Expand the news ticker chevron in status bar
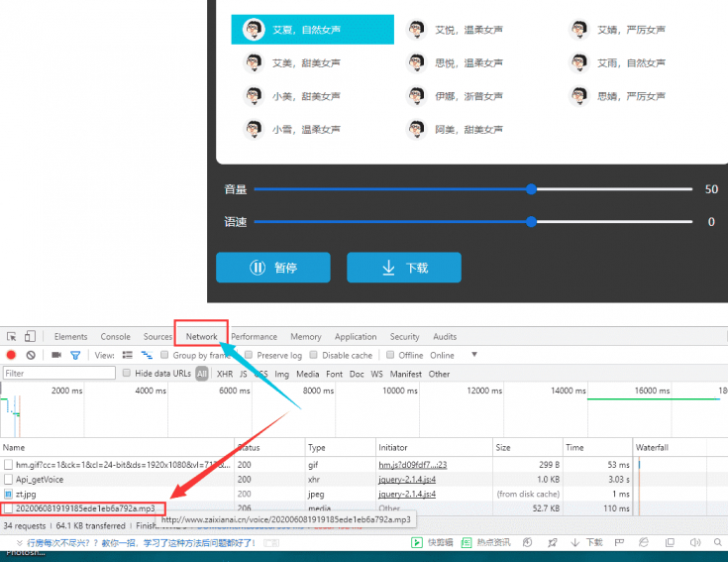 pyautogui.click(x=20, y=542)
